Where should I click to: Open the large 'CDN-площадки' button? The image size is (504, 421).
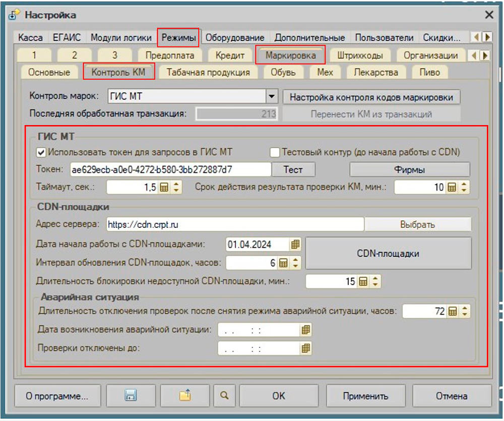(388, 254)
